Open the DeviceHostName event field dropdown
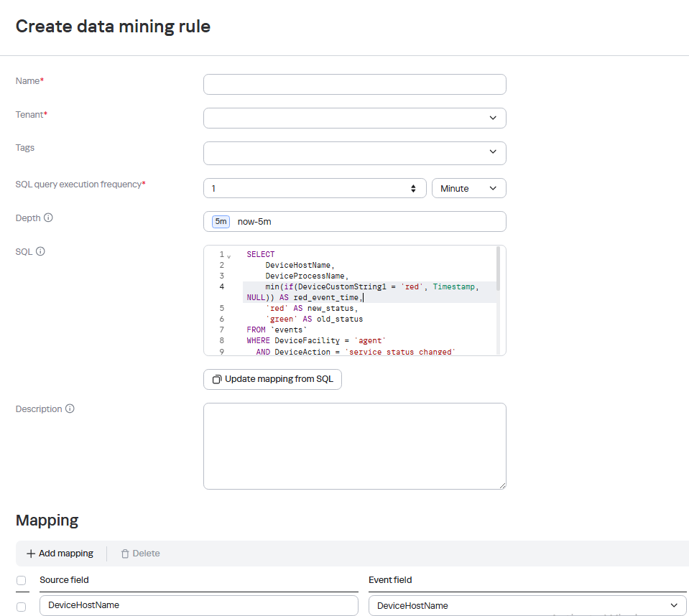The image size is (689, 616). [527, 605]
